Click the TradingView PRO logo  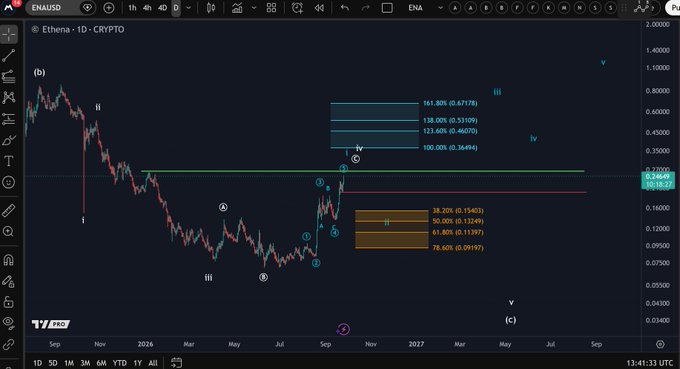51,324
